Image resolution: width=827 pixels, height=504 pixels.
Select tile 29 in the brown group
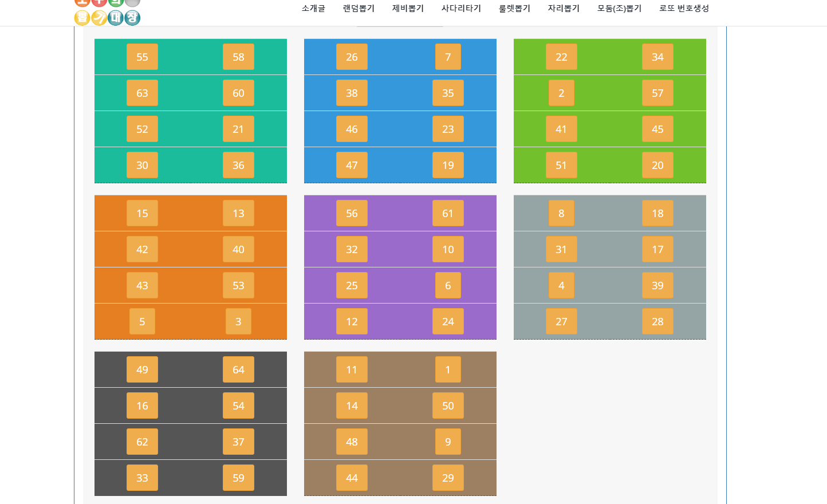(448, 478)
